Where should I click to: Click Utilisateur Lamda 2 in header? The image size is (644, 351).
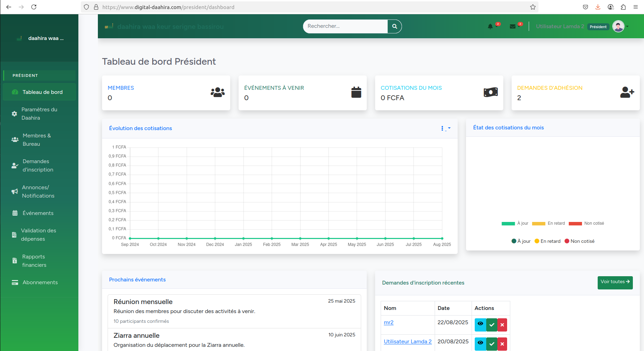[x=560, y=26]
